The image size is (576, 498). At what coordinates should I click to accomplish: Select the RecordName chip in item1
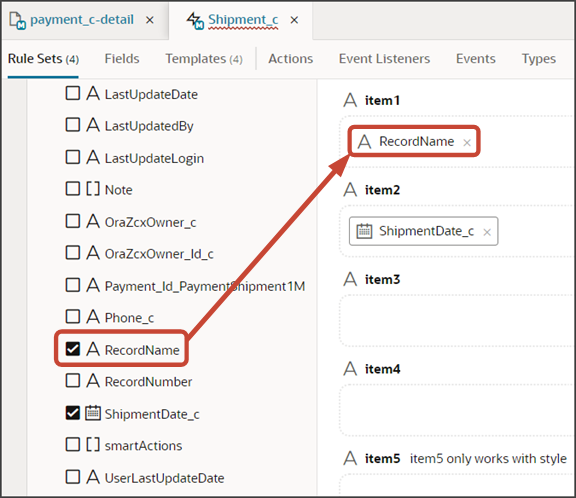[x=414, y=141]
